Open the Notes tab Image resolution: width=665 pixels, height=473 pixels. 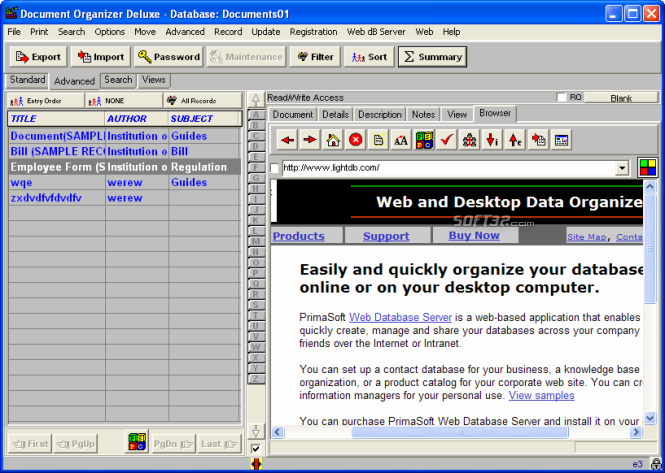coord(423,115)
